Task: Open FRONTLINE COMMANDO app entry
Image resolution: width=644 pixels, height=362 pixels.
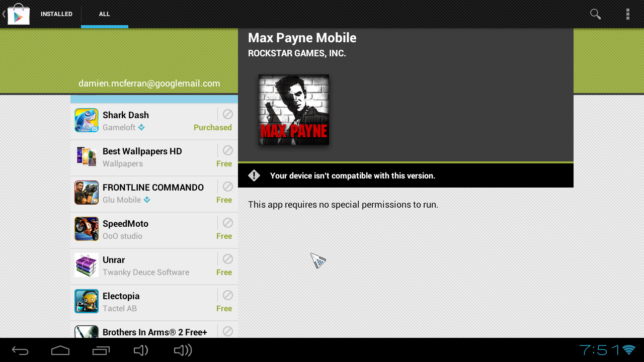Action: click(154, 194)
